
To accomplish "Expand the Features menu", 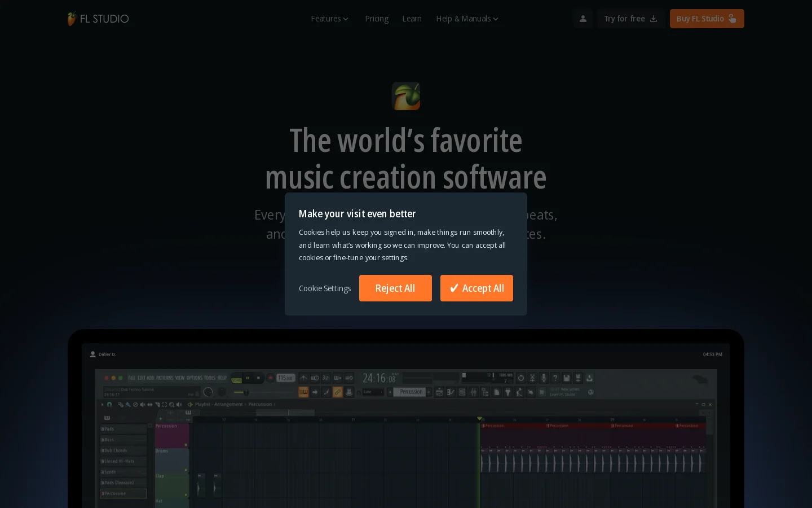I will [x=330, y=19].
